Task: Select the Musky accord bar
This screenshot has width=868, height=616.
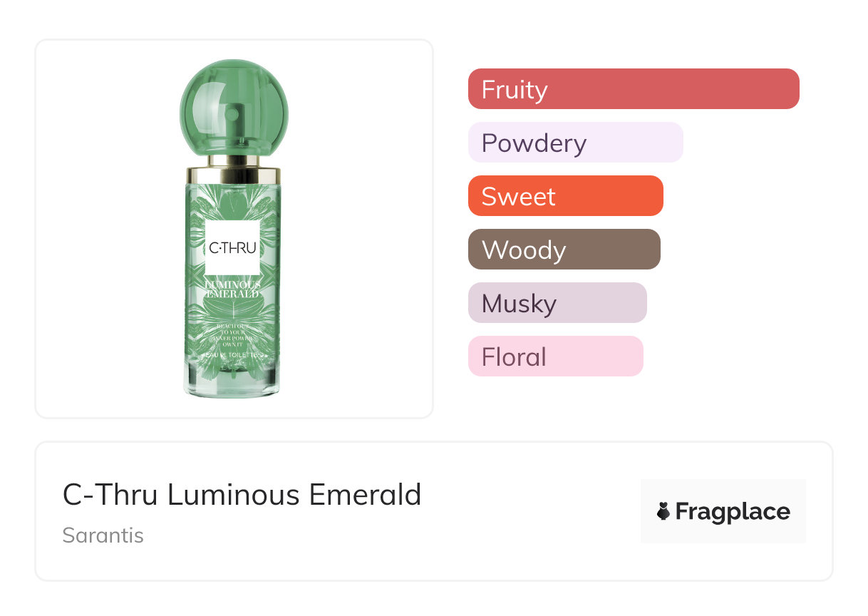Action: pyautogui.click(x=557, y=303)
